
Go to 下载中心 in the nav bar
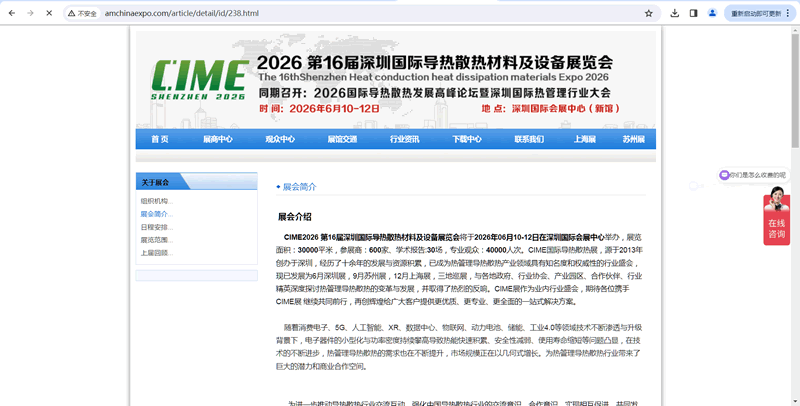pyautogui.click(x=466, y=139)
